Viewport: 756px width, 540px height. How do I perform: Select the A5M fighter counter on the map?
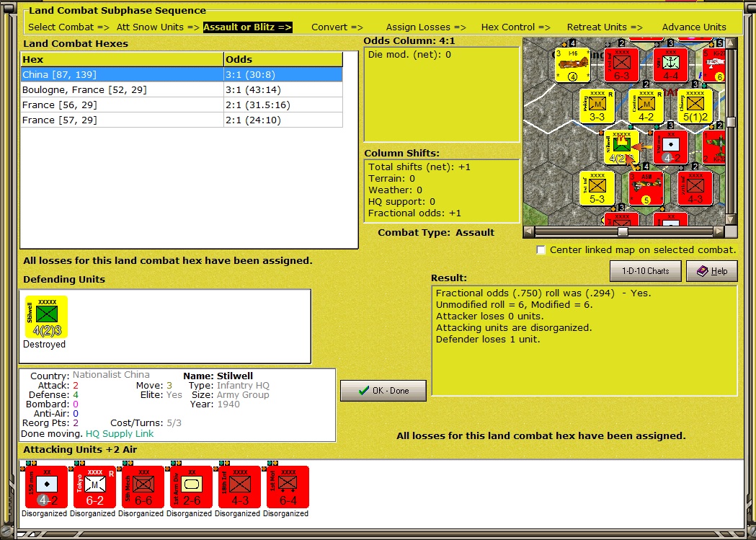point(646,188)
